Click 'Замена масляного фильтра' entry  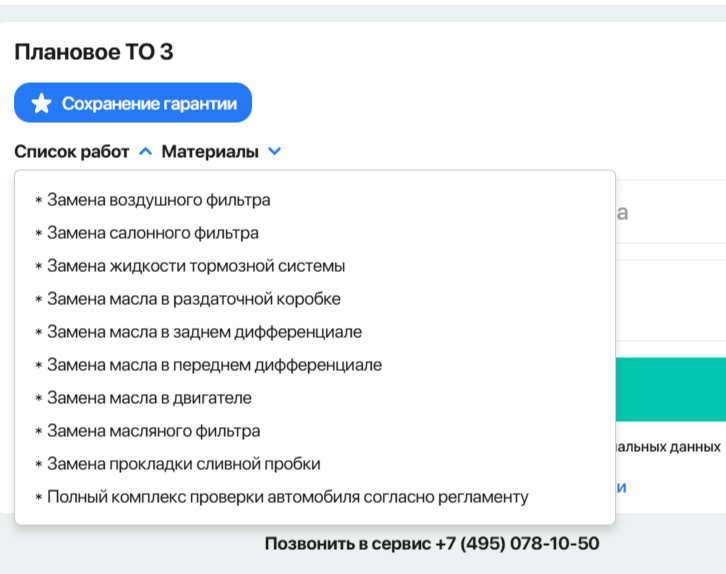[153, 431]
